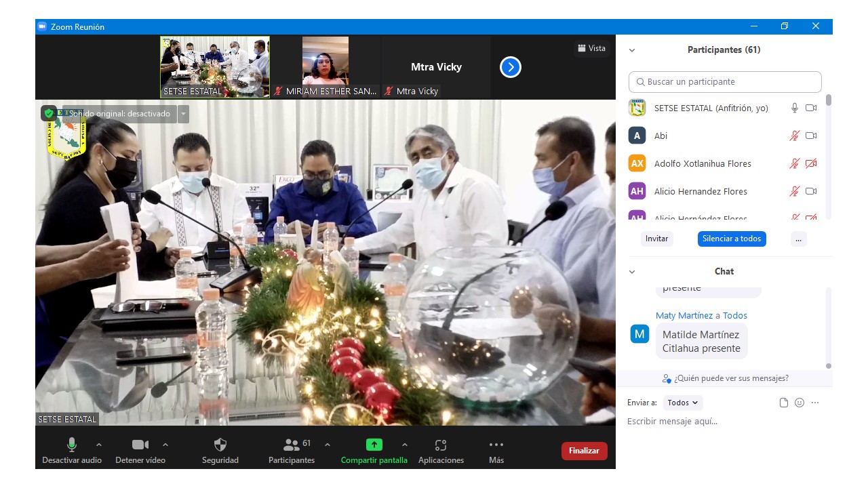Select MIRIAM ESTHER SAN... video thumbnail
This screenshot has height=488, width=868.
325,67
